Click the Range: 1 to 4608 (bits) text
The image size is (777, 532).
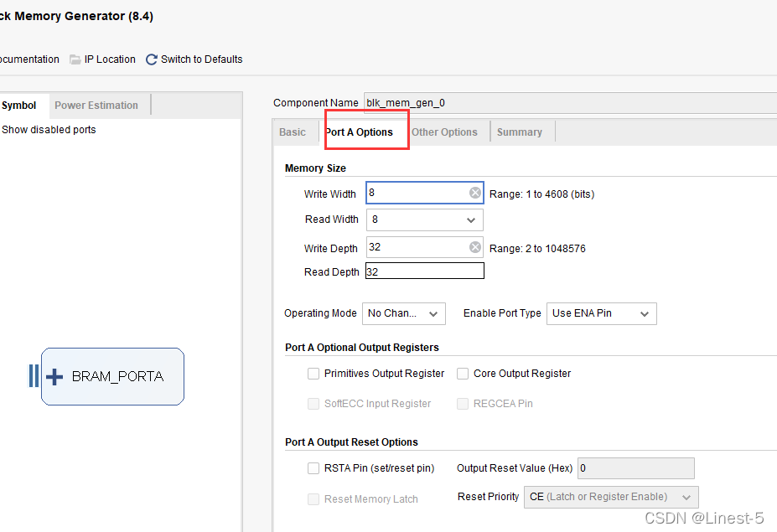click(x=541, y=194)
